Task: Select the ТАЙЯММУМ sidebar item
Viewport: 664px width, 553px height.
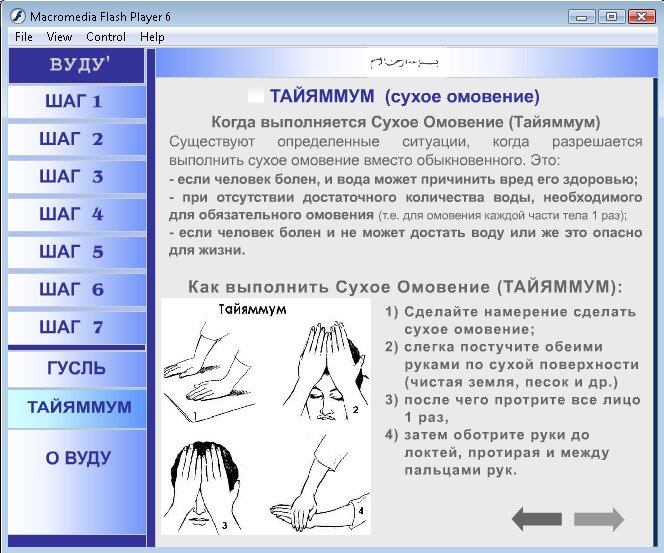Action: pos(77,408)
